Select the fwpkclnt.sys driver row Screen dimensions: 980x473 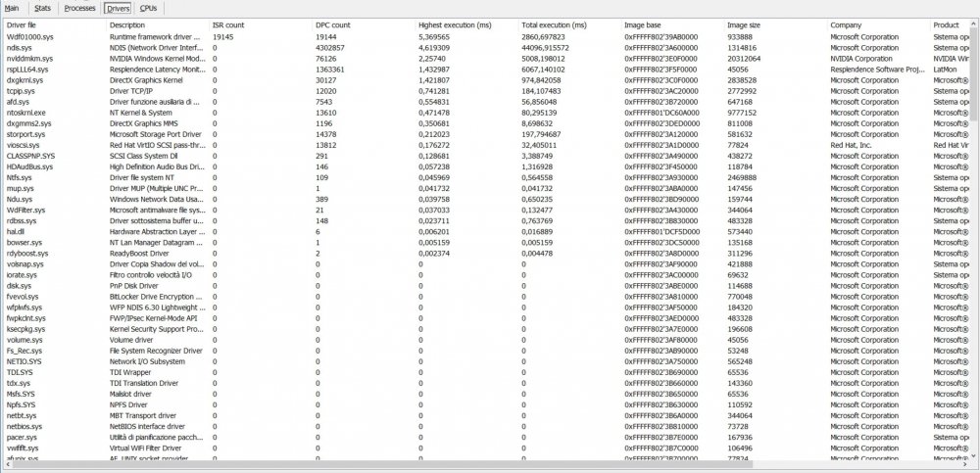(x=486, y=318)
